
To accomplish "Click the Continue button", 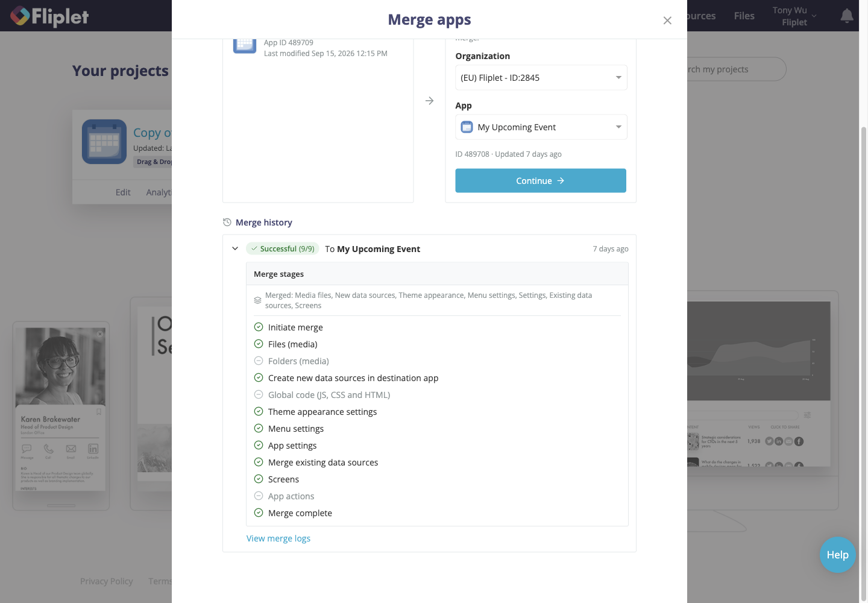I will 541,181.
